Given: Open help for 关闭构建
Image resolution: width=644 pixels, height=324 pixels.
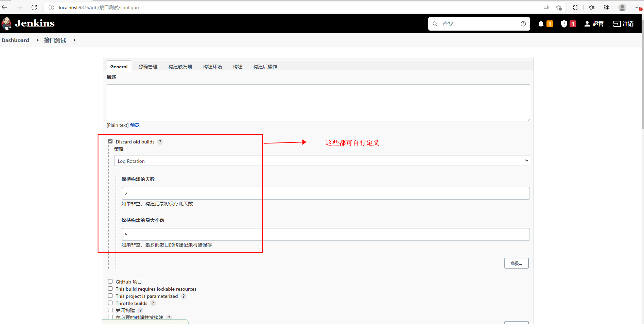Looking at the screenshot, I should click(x=140, y=310).
